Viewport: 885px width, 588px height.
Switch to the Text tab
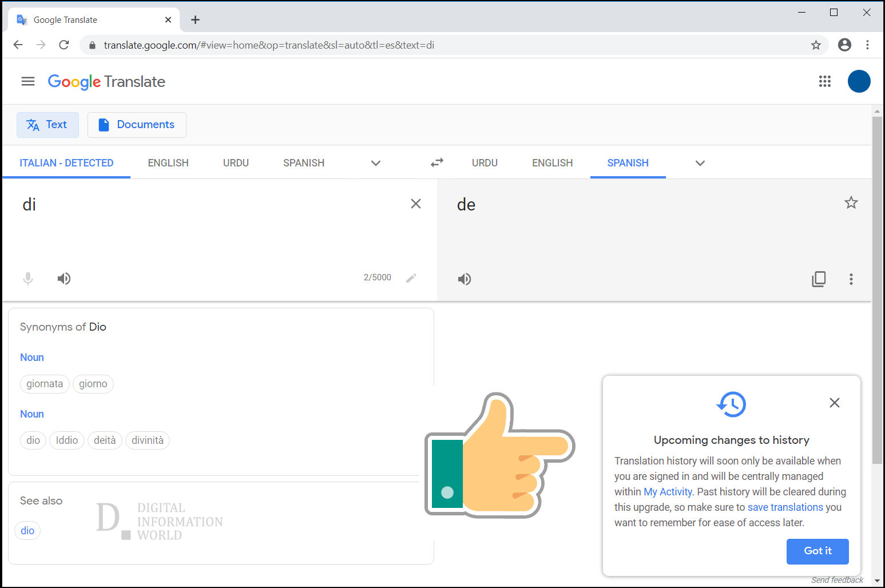pos(47,125)
